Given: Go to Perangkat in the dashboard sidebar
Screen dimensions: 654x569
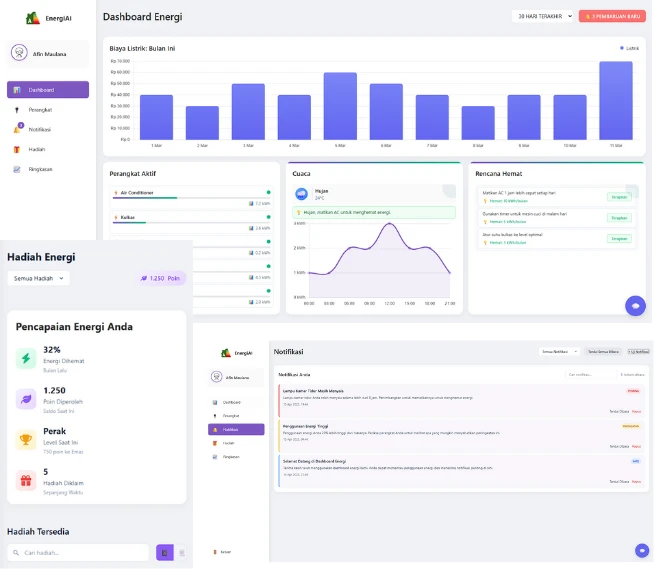Looking at the screenshot, I should tap(40, 109).
